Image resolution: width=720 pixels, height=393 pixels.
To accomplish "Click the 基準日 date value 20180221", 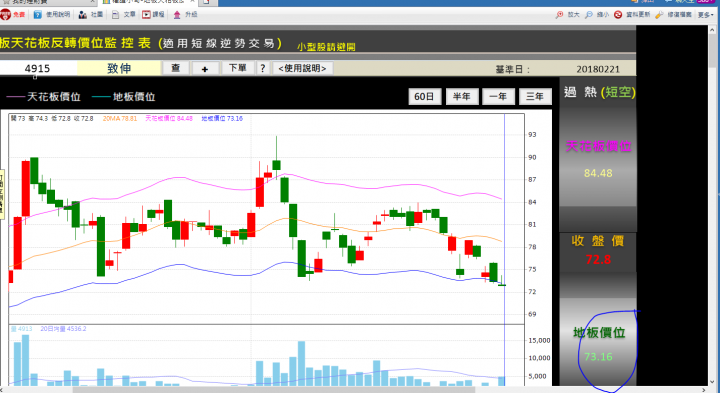I will click(598, 69).
